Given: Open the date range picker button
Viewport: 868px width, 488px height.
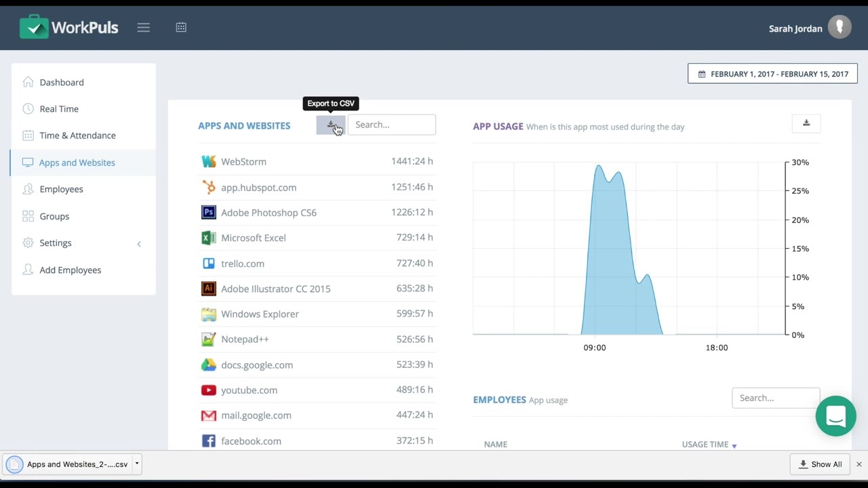Looking at the screenshot, I should coord(772,74).
